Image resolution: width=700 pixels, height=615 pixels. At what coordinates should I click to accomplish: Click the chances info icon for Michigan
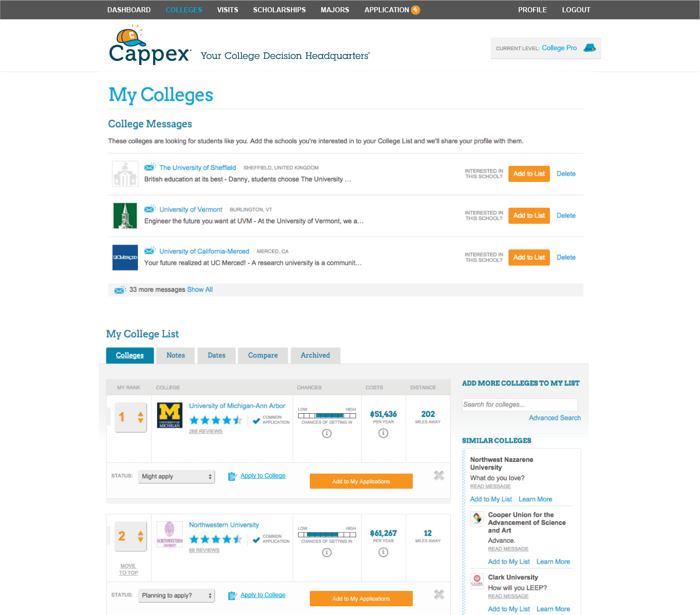coord(327,433)
